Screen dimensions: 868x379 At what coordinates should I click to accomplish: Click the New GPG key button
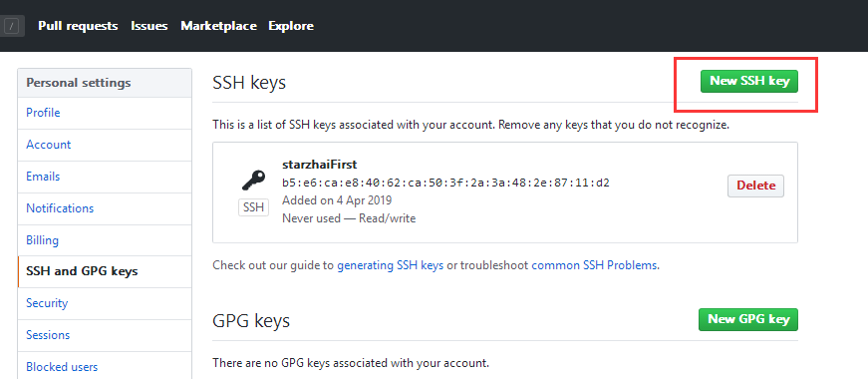coord(748,320)
